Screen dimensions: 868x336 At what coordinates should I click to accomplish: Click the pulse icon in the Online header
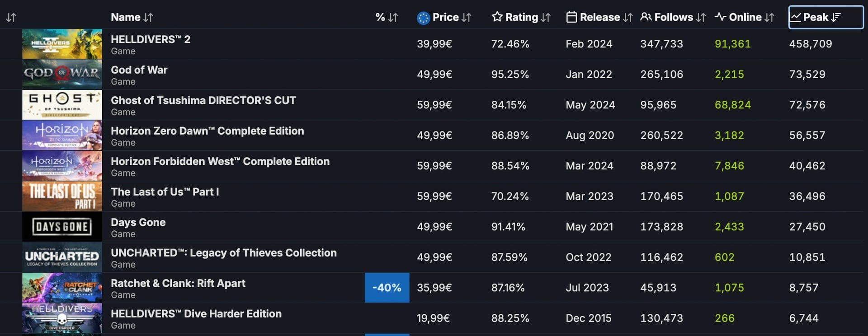[x=720, y=17]
